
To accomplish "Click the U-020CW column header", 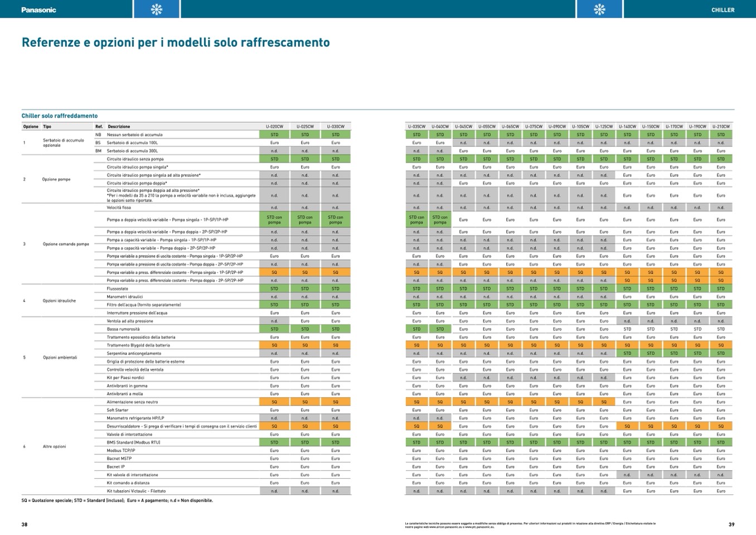I will [x=274, y=127].
